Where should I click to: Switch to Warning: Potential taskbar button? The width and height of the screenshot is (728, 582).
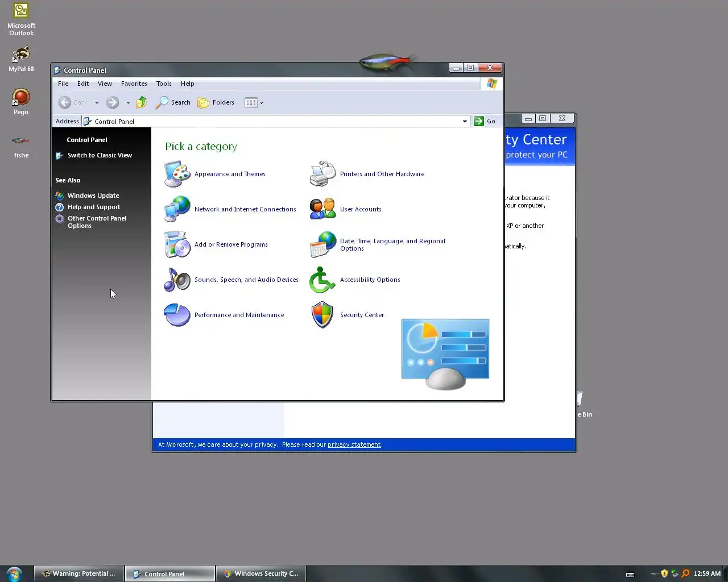coord(79,573)
